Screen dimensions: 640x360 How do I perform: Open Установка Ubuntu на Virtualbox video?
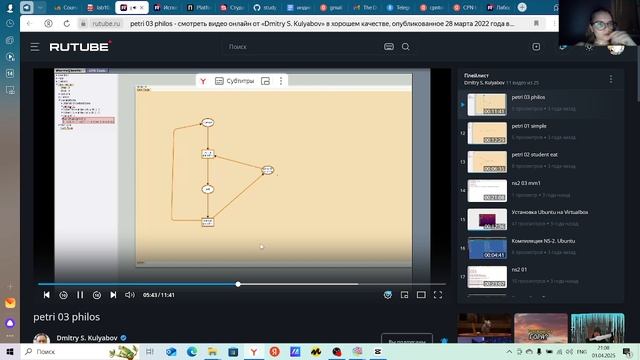pyautogui.click(x=541, y=219)
